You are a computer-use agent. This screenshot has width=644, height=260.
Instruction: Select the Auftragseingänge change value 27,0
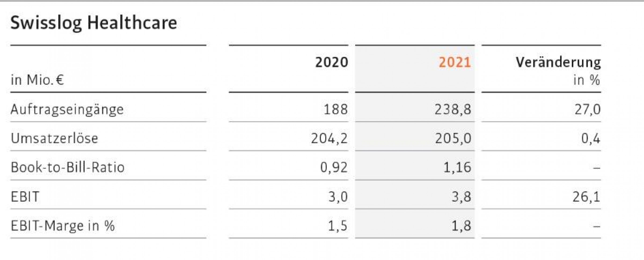[588, 110]
